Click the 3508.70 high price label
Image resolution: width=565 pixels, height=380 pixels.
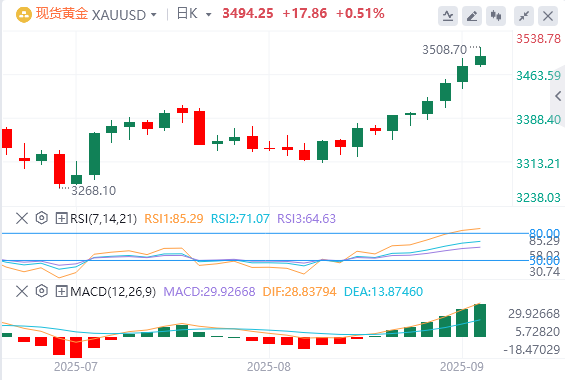click(445, 50)
